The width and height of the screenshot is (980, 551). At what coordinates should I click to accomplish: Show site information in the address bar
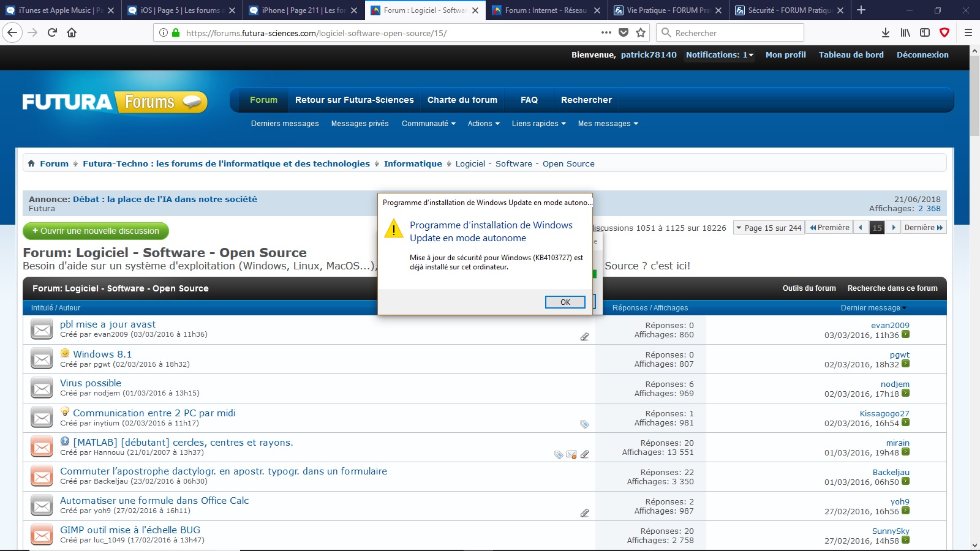[164, 32]
